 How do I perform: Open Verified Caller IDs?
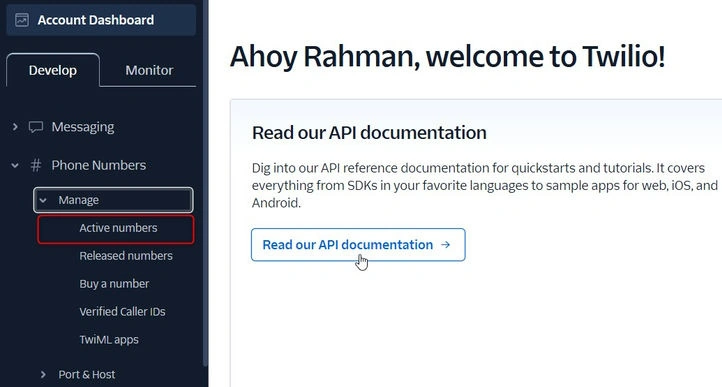(122, 311)
